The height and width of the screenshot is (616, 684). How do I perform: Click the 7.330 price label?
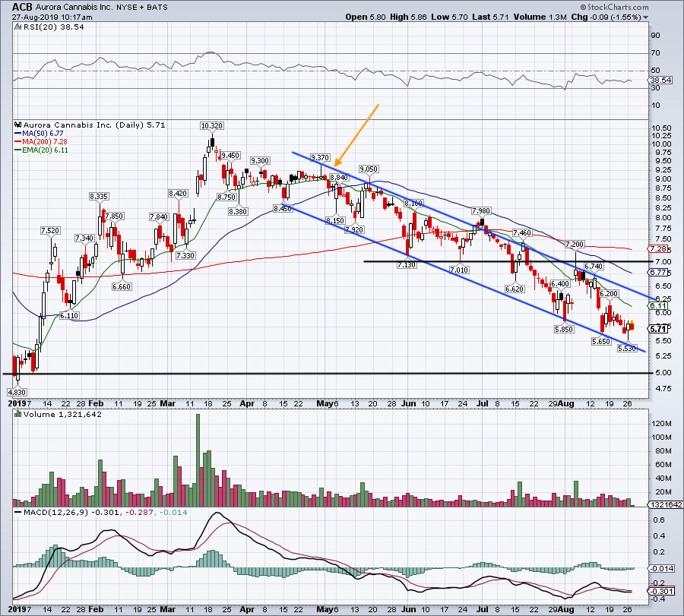pyautogui.click(x=185, y=255)
